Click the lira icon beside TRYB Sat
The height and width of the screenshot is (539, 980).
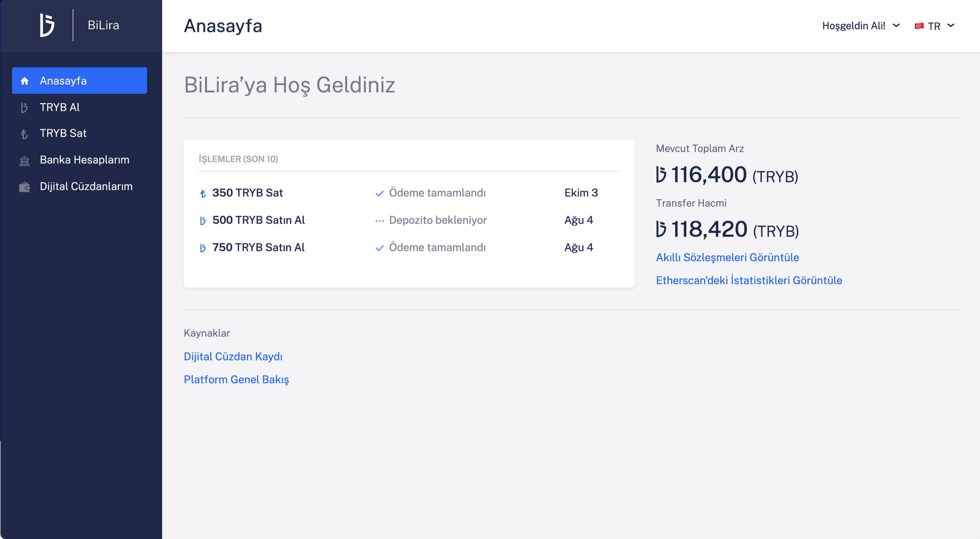pyautogui.click(x=25, y=134)
